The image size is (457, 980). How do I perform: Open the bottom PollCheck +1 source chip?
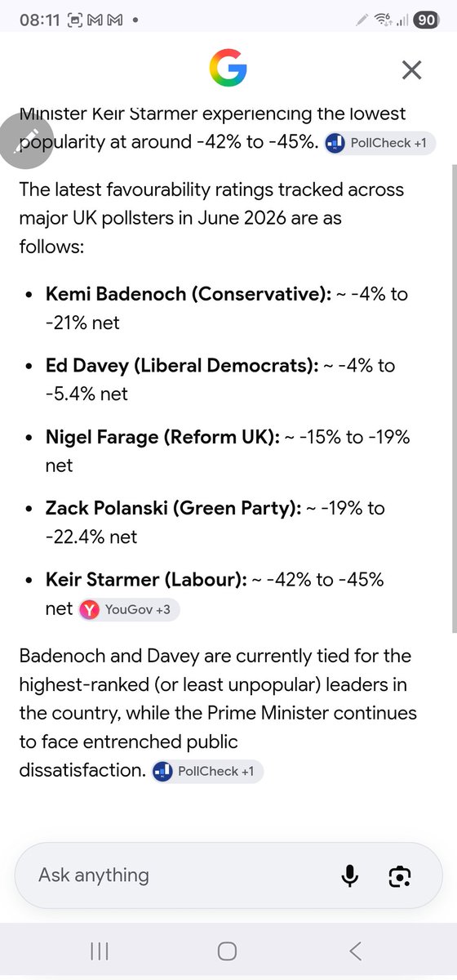[x=207, y=771]
